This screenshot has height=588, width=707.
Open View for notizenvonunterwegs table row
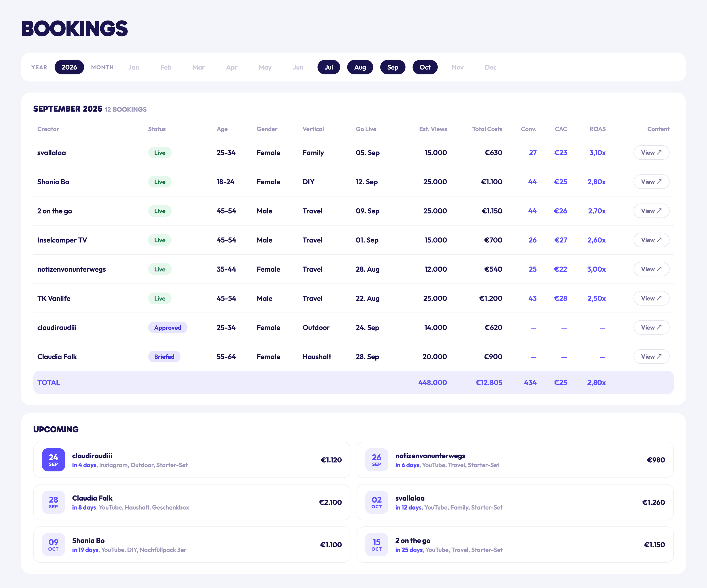tap(651, 269)
